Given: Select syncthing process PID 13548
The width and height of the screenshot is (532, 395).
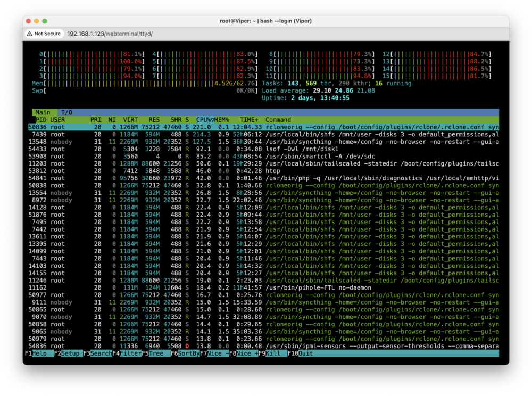Looking at the screenshot, I should pos(264,142).
